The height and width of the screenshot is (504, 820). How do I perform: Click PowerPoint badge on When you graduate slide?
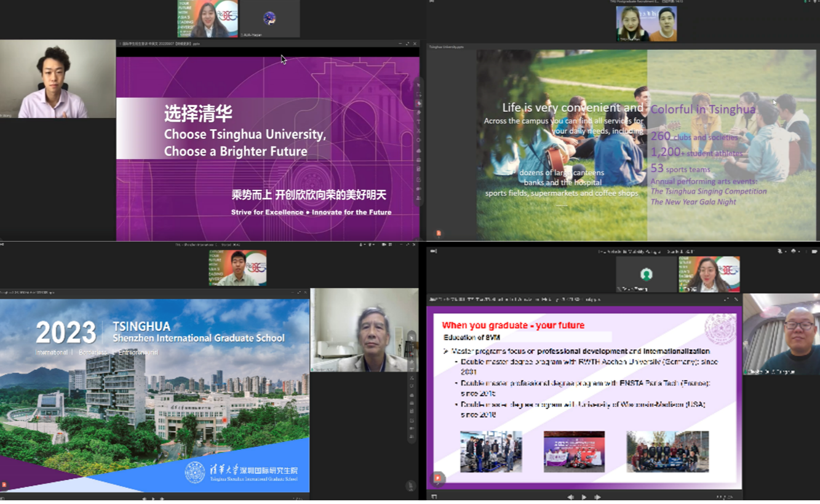click(x=438, y=478)
